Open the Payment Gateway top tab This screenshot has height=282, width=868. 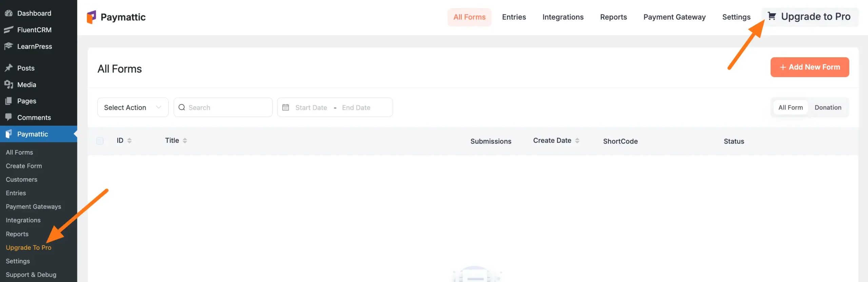coord(674,17)
